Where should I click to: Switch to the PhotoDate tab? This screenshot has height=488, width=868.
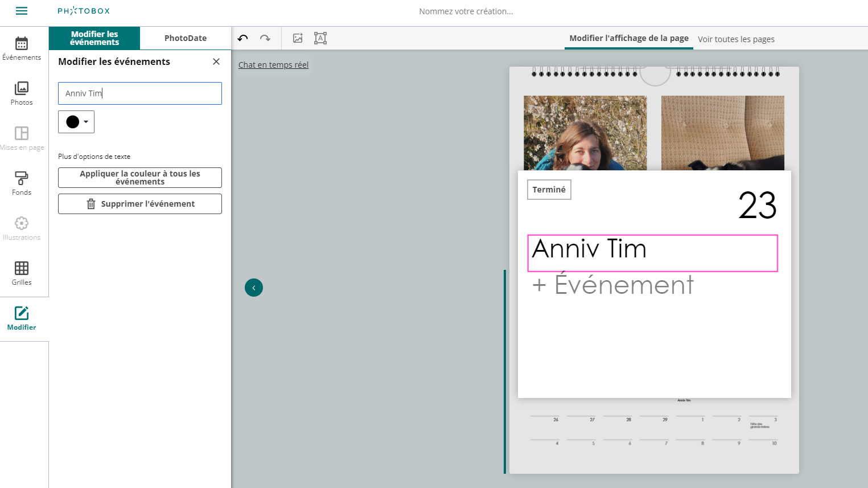tap(186, 38)
